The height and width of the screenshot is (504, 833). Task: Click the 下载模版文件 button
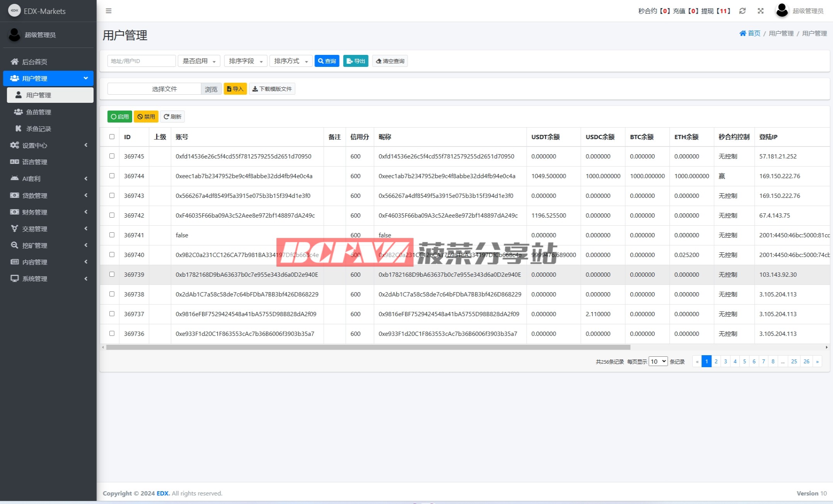272,89
